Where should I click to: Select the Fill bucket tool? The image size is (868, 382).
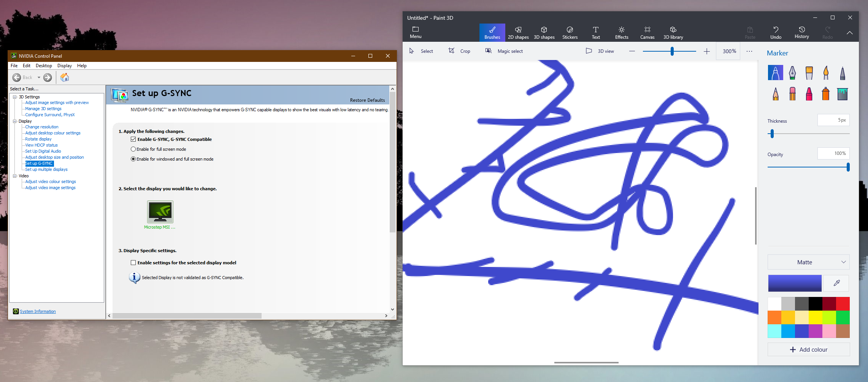(x=843, y=94)
